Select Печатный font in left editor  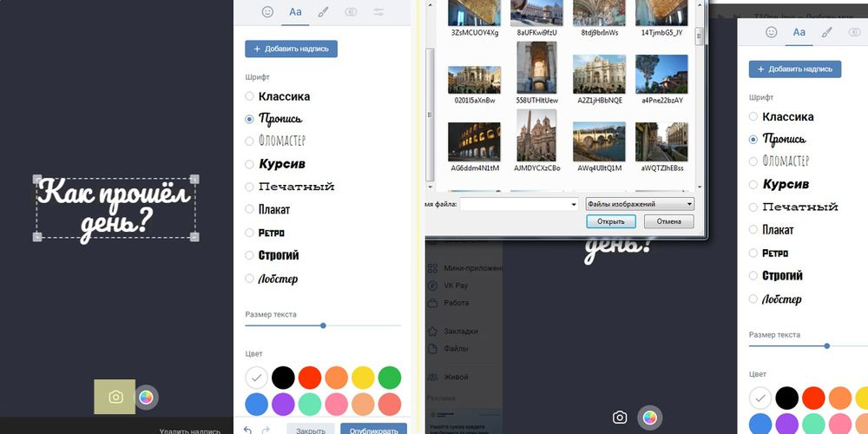click(x=290, y=187)
